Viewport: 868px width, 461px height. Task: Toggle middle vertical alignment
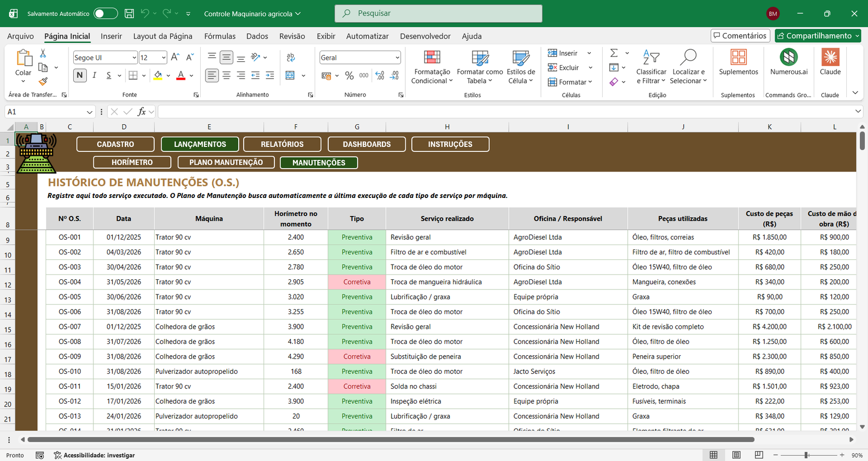coord(227,57)
